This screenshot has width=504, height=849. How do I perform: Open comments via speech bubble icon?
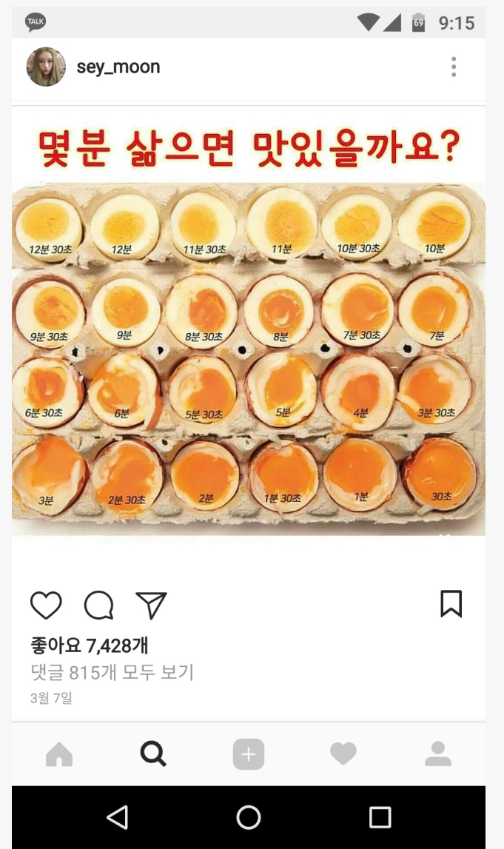(98, 605)
